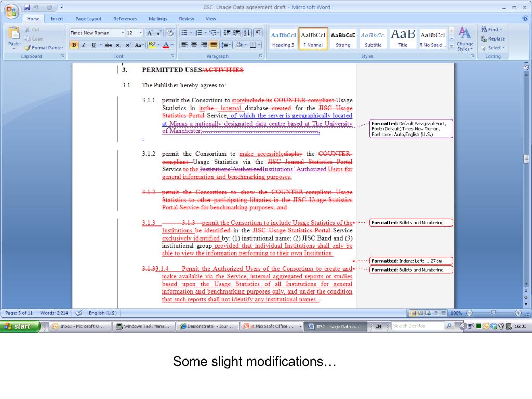This screenshot has height=399, width=532.
Task: Apply the Title style
Action: click(x=403, y=39)
